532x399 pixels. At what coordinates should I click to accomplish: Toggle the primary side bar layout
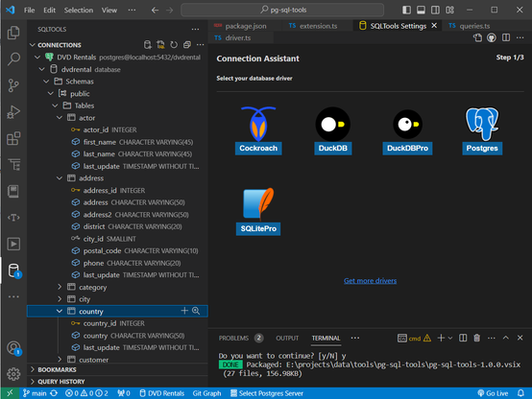tap(406, 10)
